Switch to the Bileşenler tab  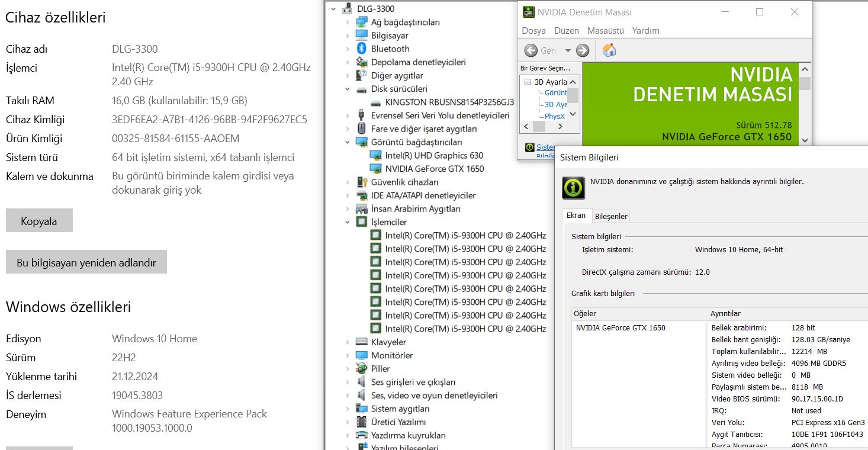[x=611, y=217]
